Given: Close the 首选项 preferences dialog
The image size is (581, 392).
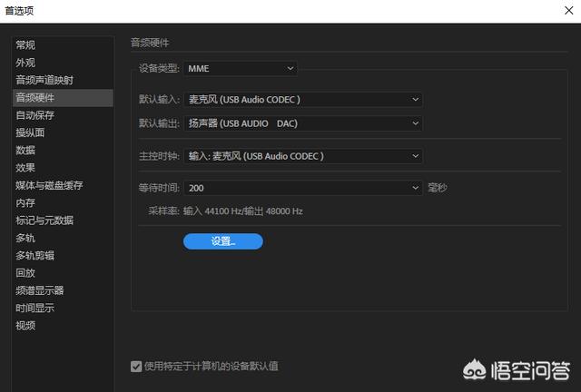Looking at the screenshot, I should click(x=561, y=11).
